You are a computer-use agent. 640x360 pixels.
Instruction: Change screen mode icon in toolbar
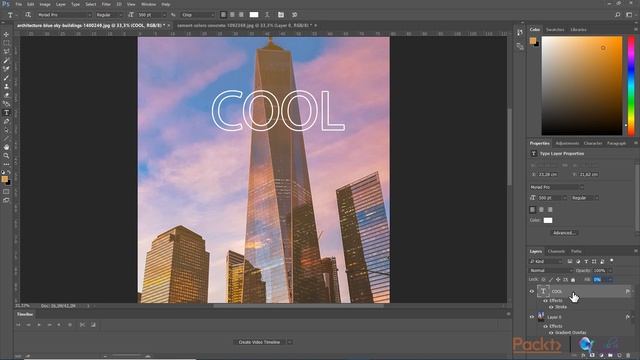(x=6, y=200)
